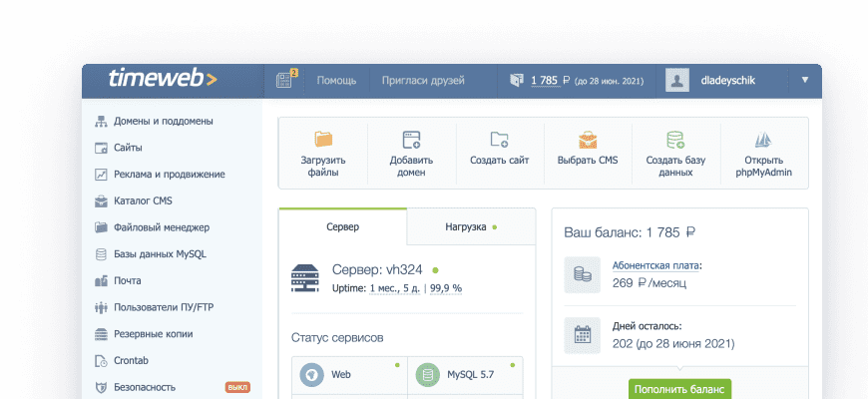The width and height of the screenshot is (868, 399).
Task: Click the dladeyschik user avatar
Action: click(x=677, y=80)
